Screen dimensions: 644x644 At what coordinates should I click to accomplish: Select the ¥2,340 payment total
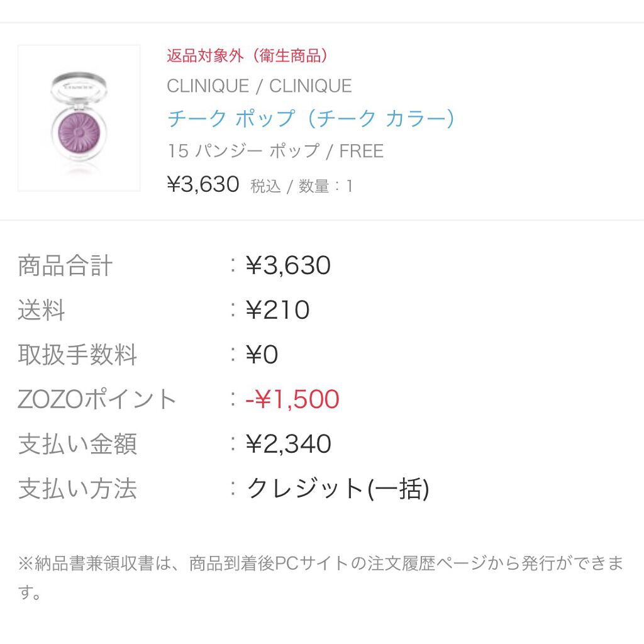pos(289,444)
